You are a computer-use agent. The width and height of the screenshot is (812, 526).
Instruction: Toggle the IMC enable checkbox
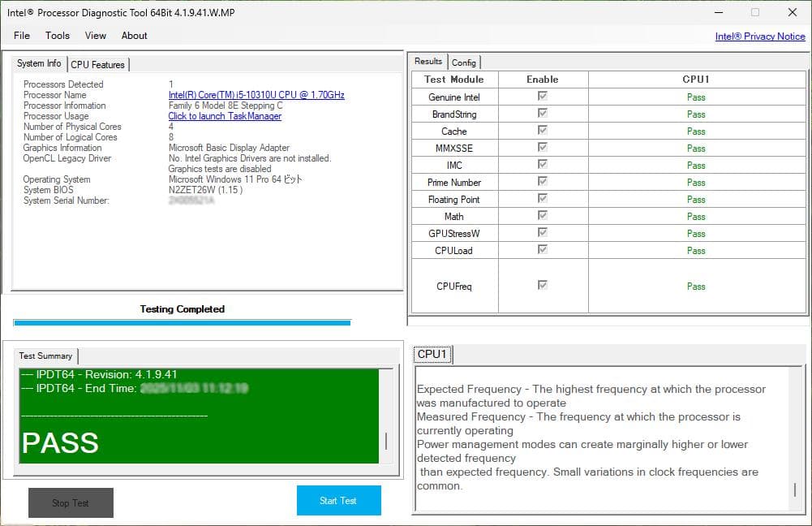coord(542,164)
